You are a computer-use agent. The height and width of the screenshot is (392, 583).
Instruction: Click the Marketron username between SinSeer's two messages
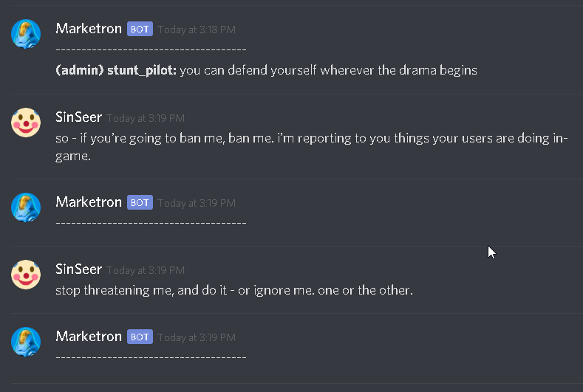pos(89,202)
